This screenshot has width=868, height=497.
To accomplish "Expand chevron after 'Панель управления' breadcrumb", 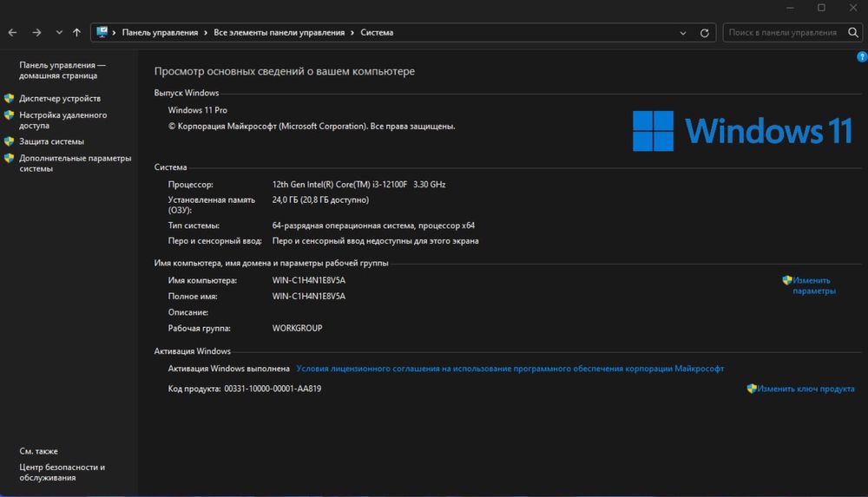I will 206,33.
